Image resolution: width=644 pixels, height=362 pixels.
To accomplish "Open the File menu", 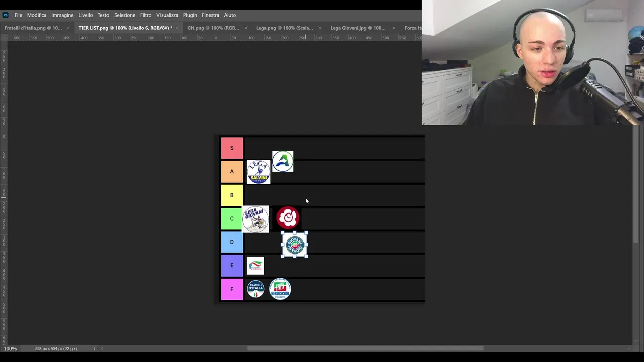I will (18, 15).
